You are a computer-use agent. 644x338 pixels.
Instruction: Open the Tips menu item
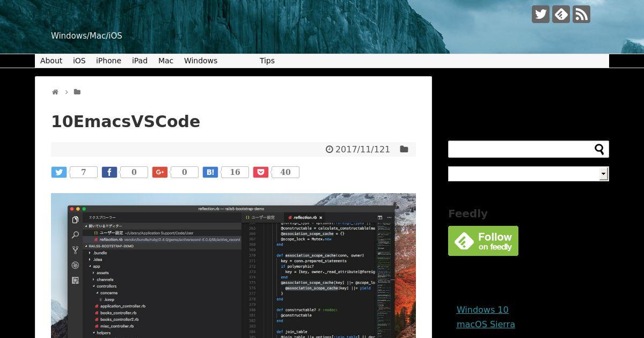pos(267,61)
